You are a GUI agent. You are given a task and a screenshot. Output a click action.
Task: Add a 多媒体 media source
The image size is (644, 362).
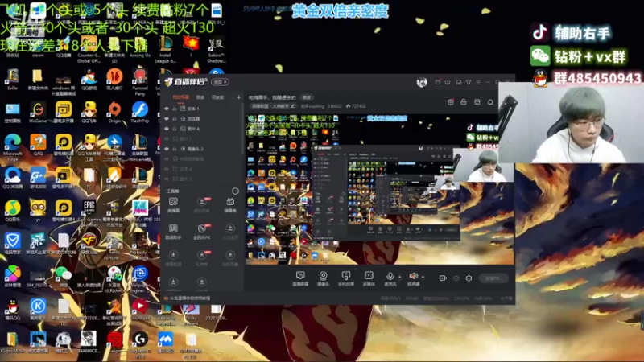click(x=369, y=278)
